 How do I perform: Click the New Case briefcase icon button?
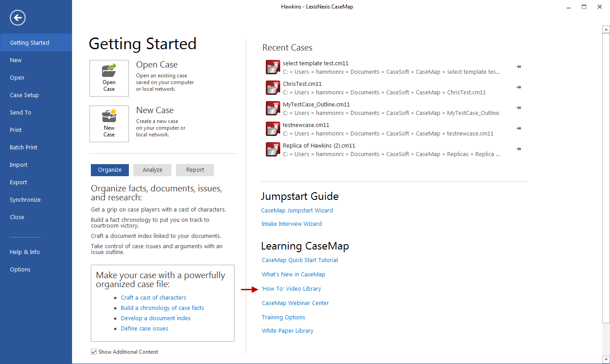click(x=109, y=124)
